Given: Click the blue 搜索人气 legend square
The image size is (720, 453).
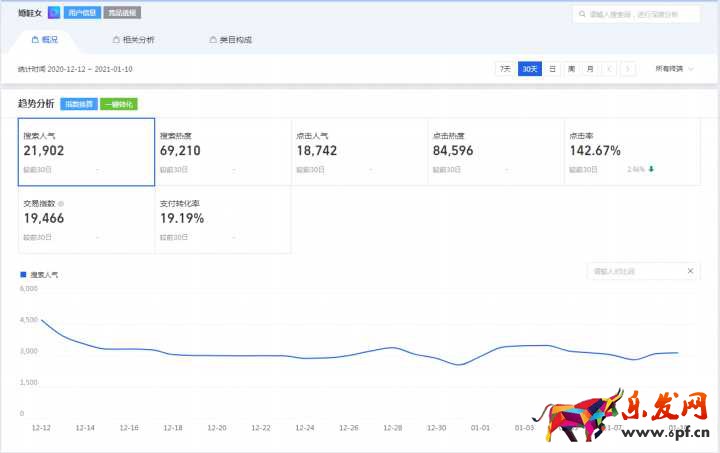Looking at the screenshot, I should tap(23, 273).
